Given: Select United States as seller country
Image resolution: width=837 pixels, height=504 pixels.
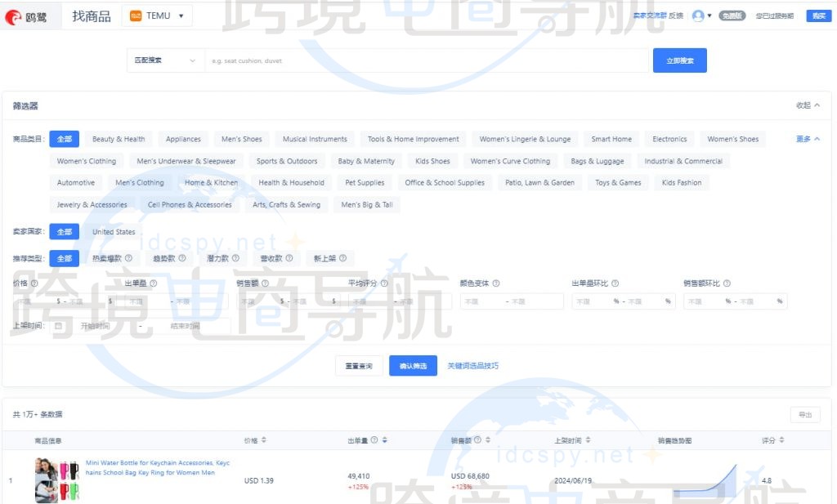Looking at the screenshot, I should click(x=114, y=231).
